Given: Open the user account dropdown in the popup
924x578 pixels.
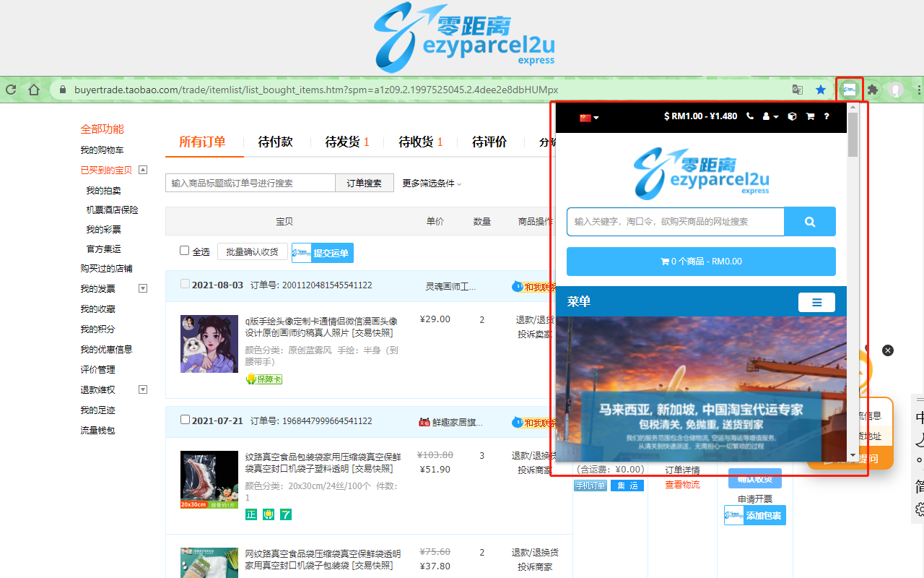Looking at the screenshot, I should (771, 116).
